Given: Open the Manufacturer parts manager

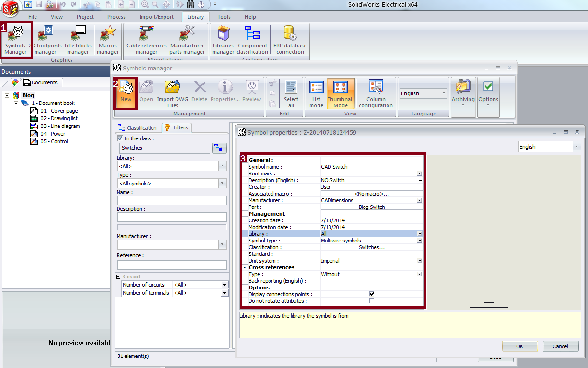Looking at the screenshot, I should pyautogui.click(x=187, y=40).
